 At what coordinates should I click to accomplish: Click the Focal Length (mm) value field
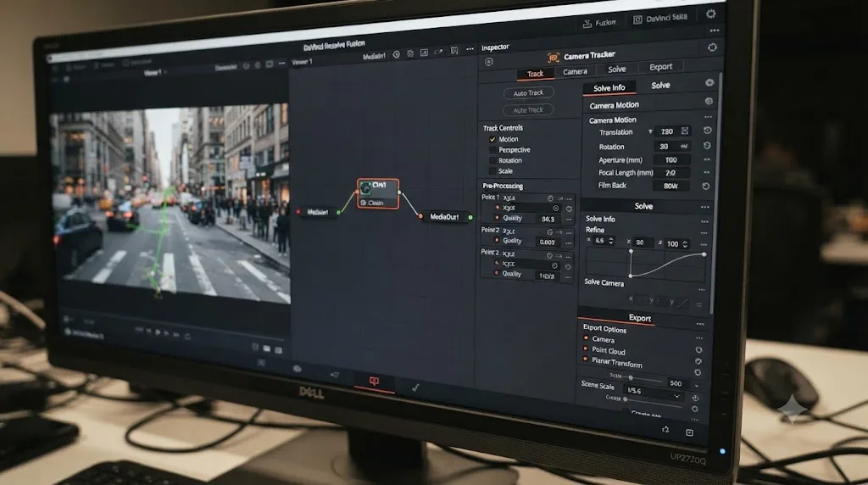click(671, 173)
